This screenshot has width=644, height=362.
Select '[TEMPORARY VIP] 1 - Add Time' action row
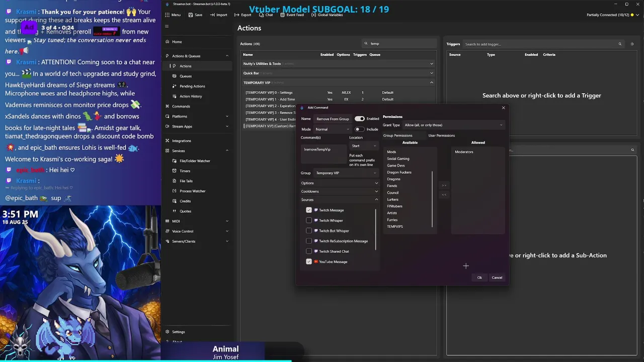338,99
